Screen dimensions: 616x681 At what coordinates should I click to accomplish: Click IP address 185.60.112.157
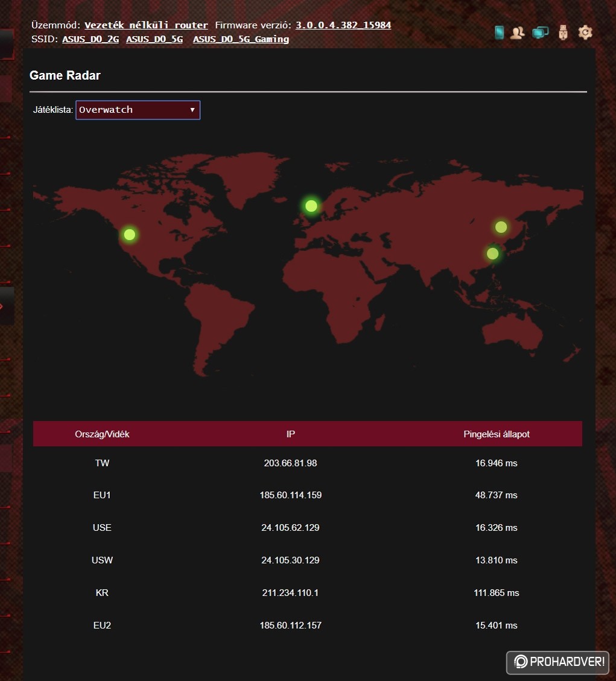pos(291,626)
